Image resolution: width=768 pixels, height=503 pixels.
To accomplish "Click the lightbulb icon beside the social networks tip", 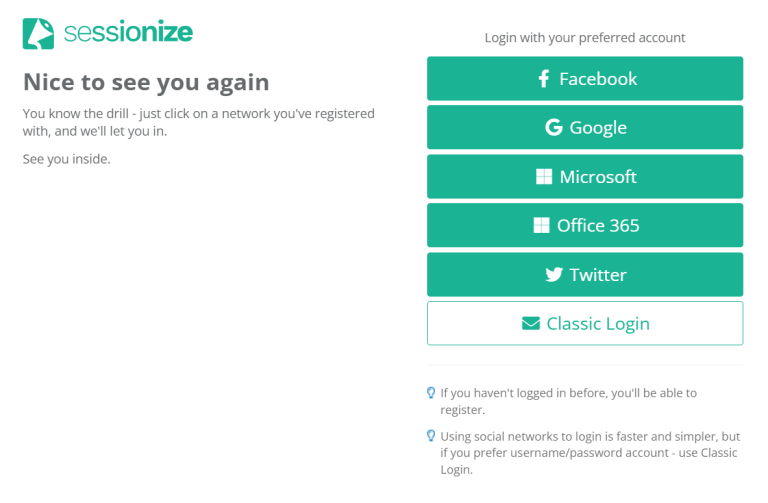I will [x=431, y=436].
